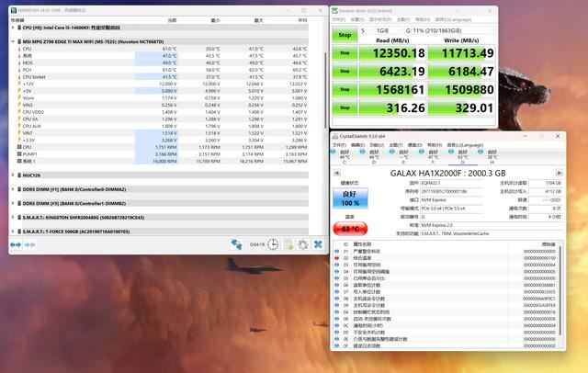This screenshot has width=588, height=373.
Task: Click the 良好 100% health status box
Action: [x=350, y=198]
